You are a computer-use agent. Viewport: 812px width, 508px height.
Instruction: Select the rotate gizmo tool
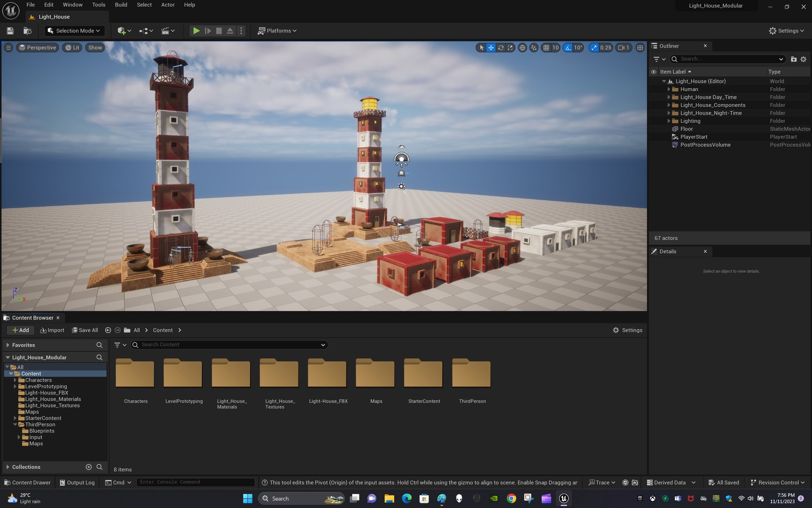(x=501, y=48)
